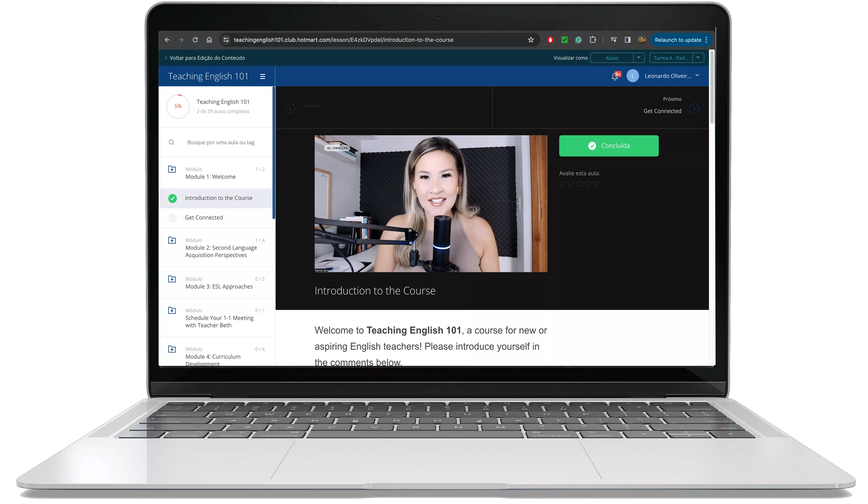The width and height of the screenshot is (868, 504).
Task: Open the browser side panel icon
Action: click(x=628, y=40)
